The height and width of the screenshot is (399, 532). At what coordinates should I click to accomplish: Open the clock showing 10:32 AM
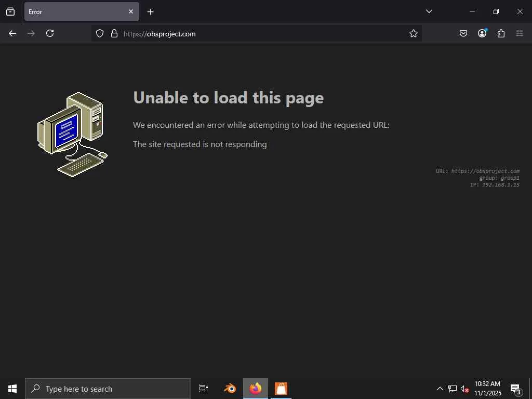tap(487, 389)
